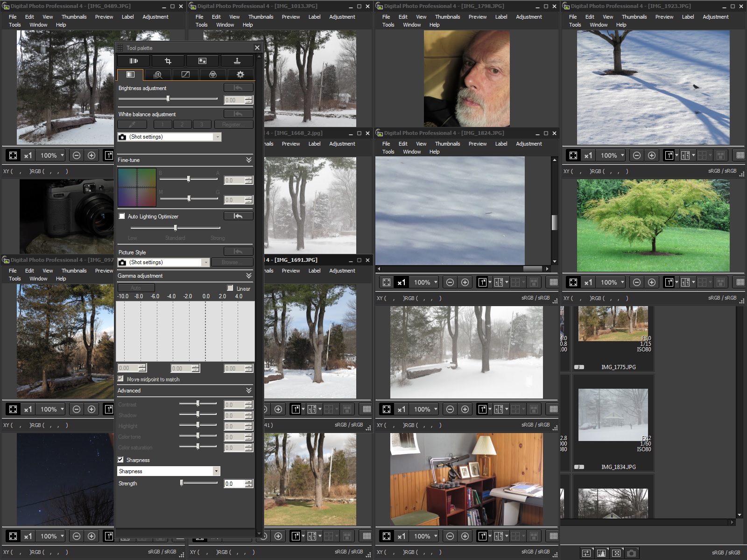Switch to the tone curve tab in Tool palette
Viewport: 747px width, 560px height.
tap(185, 75)
